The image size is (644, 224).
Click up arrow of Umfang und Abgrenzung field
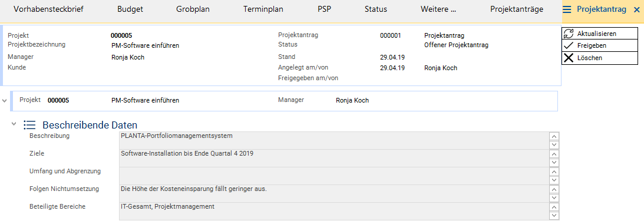click(554, 172)
